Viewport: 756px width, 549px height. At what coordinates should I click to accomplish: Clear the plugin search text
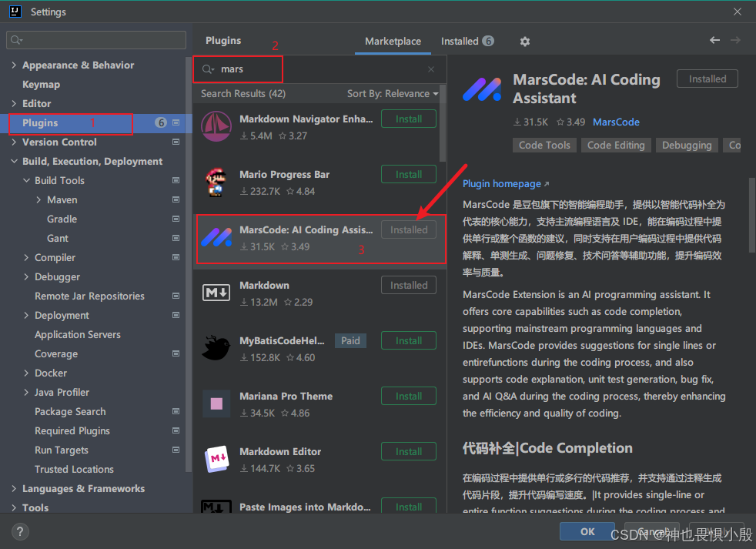pos(431,69)
